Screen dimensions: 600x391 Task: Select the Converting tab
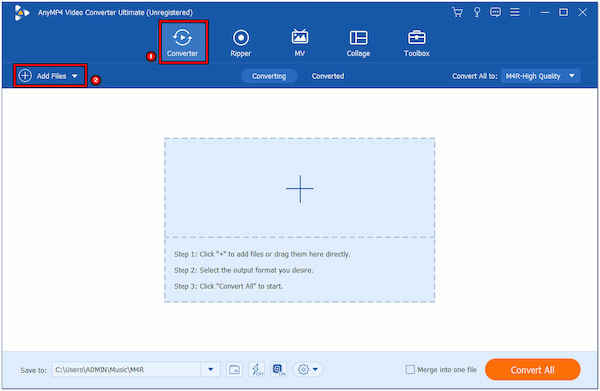[269, 76]
